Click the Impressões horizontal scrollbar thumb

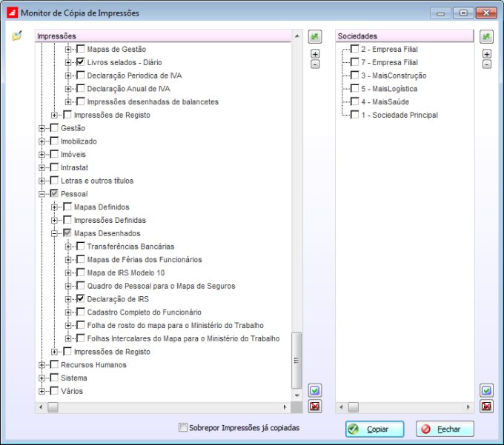click(x=53, y=407)
